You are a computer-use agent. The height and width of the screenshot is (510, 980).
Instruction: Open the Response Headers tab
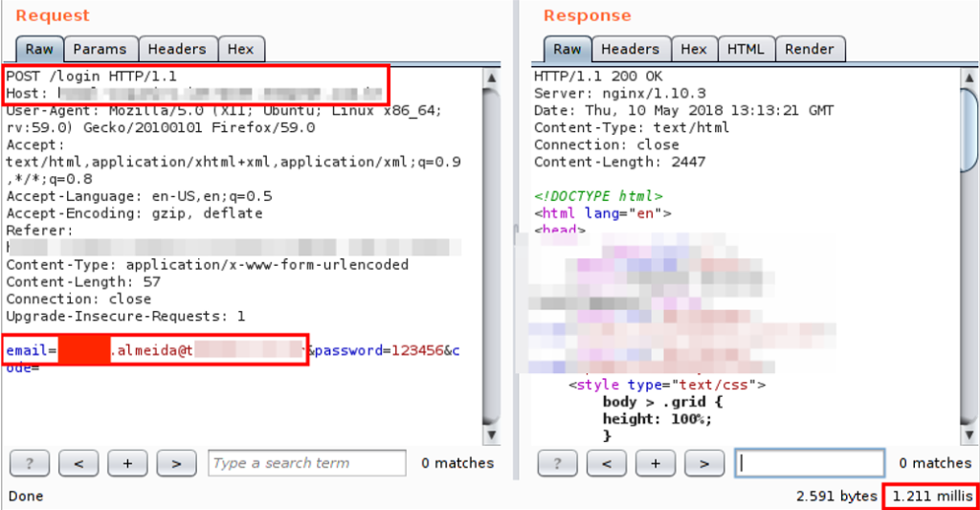coord(630,49)
